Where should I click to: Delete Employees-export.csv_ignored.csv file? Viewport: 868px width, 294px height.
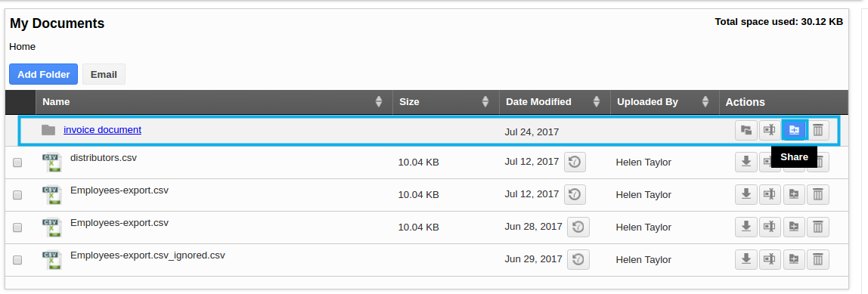pyautogui.click(x=817, y=259)
